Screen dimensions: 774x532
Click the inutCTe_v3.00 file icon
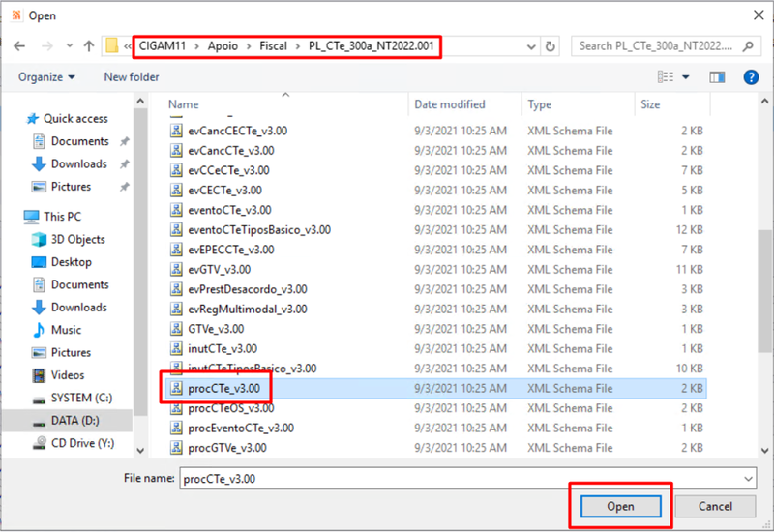pyautogui.click(x=176, y=348)
